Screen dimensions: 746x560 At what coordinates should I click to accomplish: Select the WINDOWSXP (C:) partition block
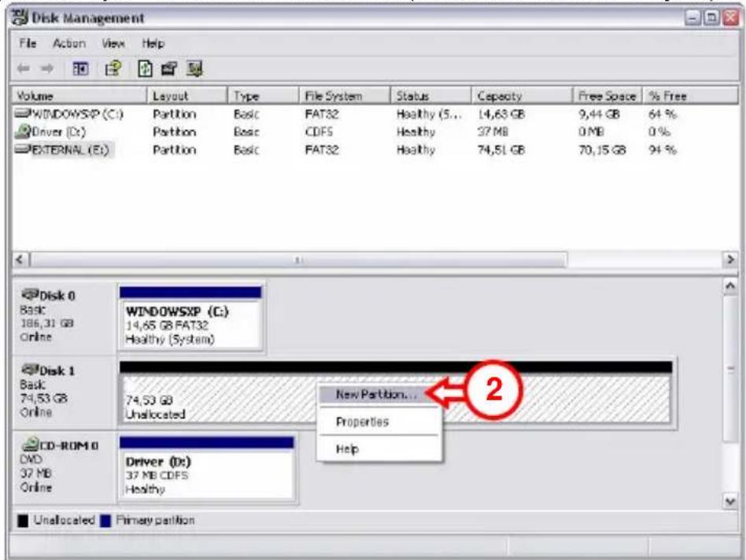click(x=190, y=324)
